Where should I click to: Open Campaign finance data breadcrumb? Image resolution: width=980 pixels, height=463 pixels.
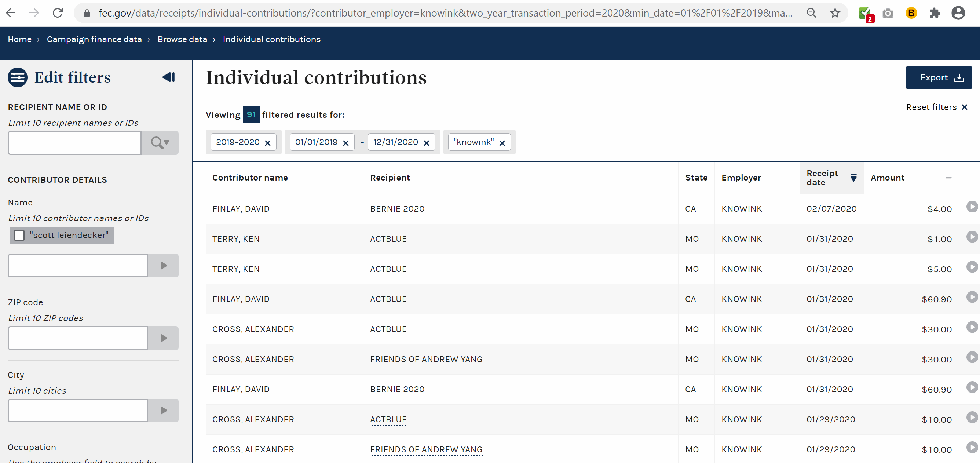point(94,40)
